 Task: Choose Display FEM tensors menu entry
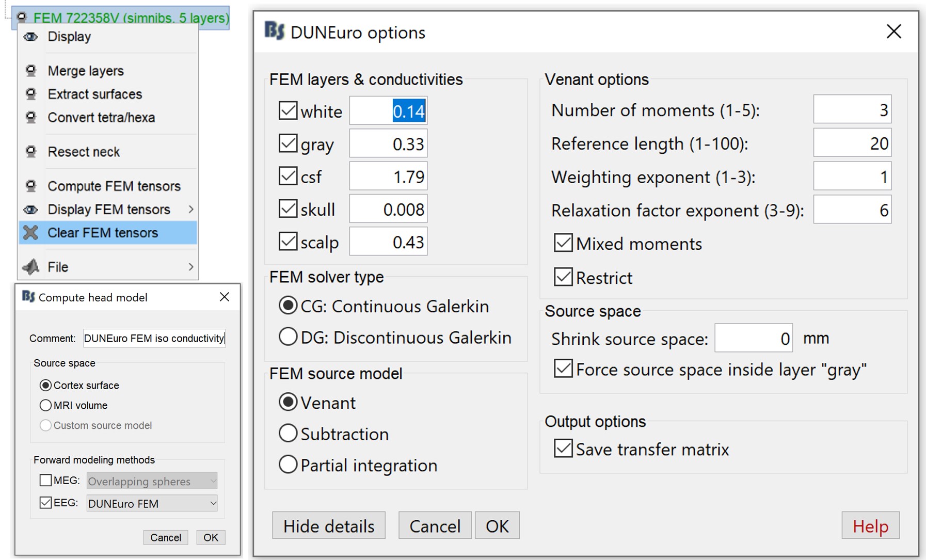[x=109, y=210]
